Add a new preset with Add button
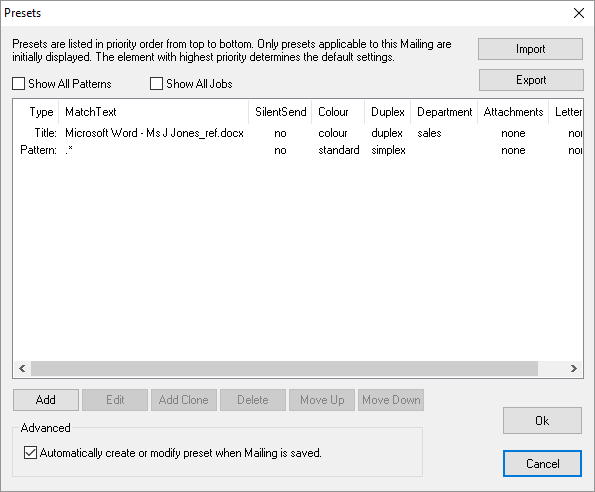This screenshot has width=595, height=492. tap(46, 400)
